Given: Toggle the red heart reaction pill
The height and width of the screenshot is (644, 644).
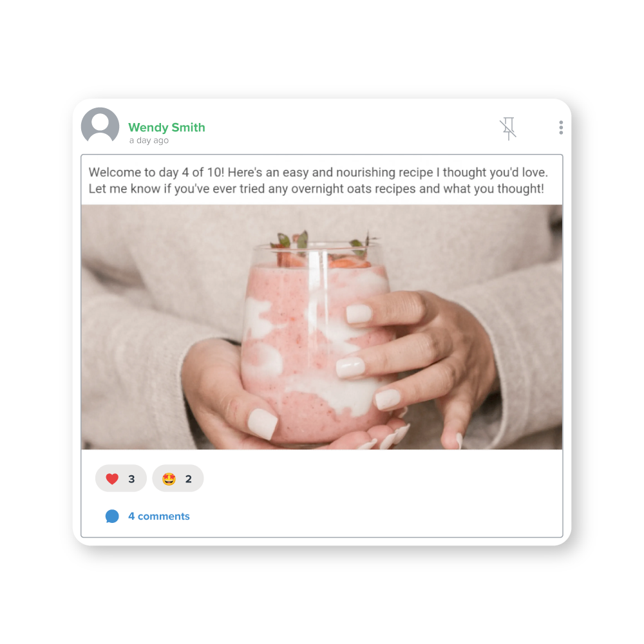Looking at the screenshot, I should [x=121, y=478].
